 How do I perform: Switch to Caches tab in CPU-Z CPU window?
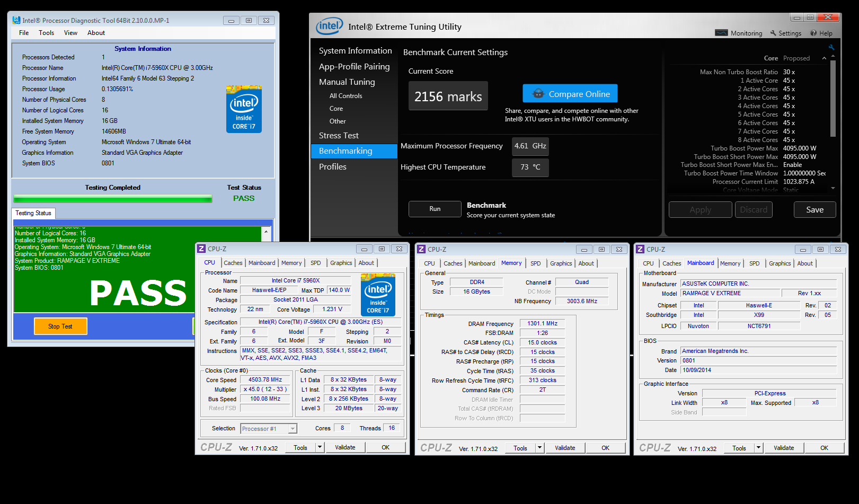pos(233,263)
